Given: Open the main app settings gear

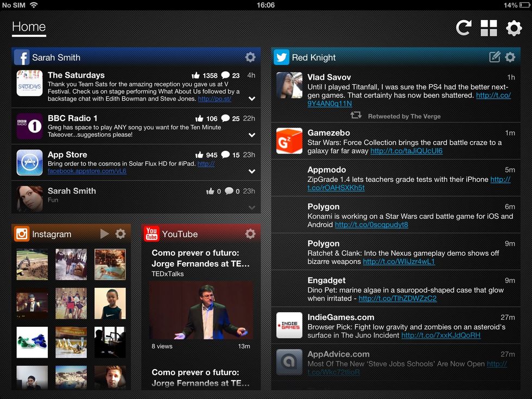Looking at the screenshot, I should tap(514, 28).
